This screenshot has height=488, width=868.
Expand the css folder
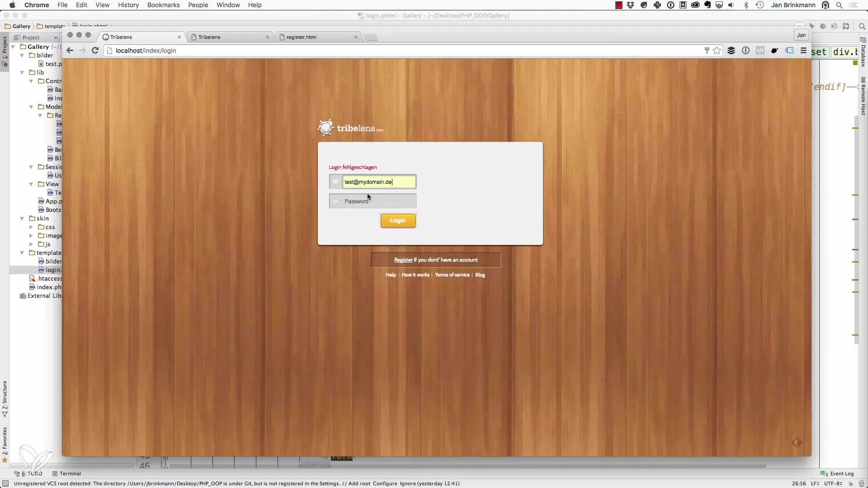tap(31, 227)
